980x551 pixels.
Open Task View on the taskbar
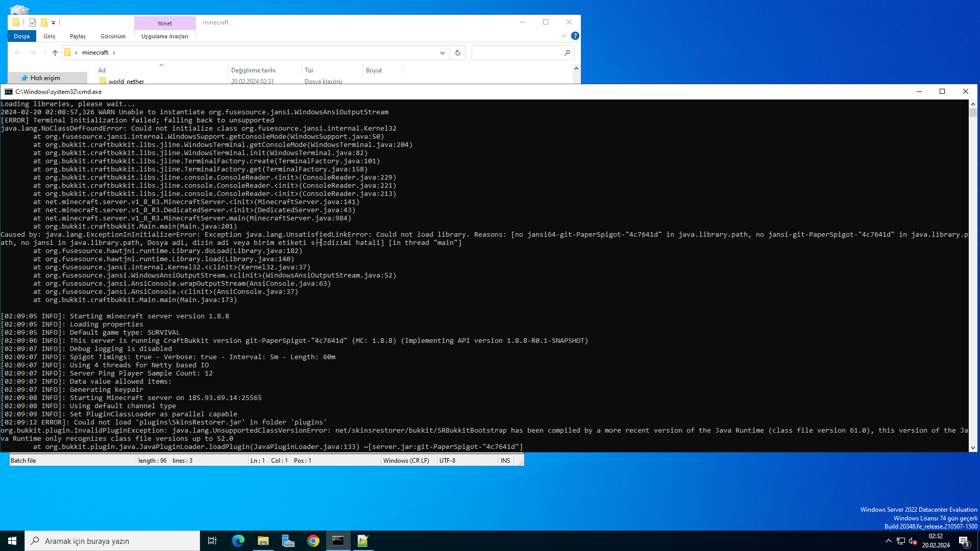(212, 541)
